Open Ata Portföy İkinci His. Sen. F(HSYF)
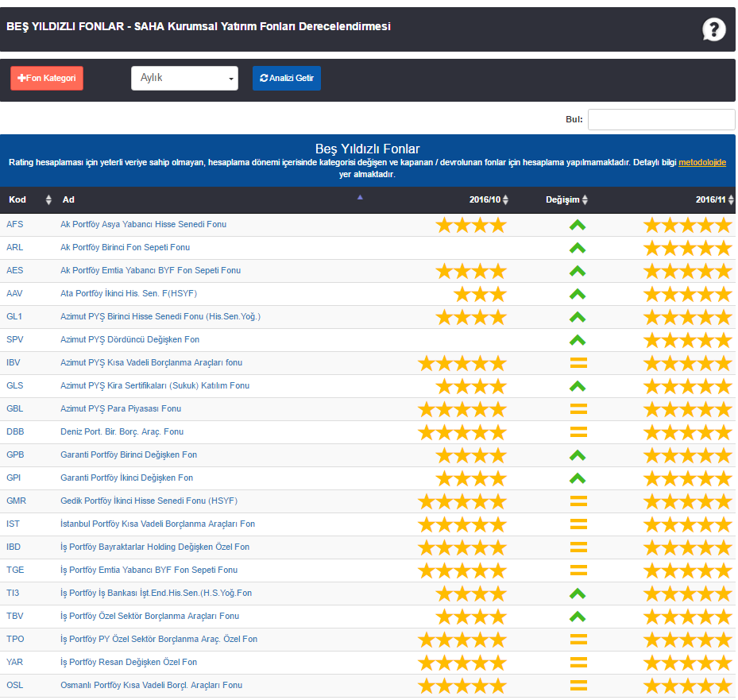This screenshot has height=700, width=738. (129, 294)
